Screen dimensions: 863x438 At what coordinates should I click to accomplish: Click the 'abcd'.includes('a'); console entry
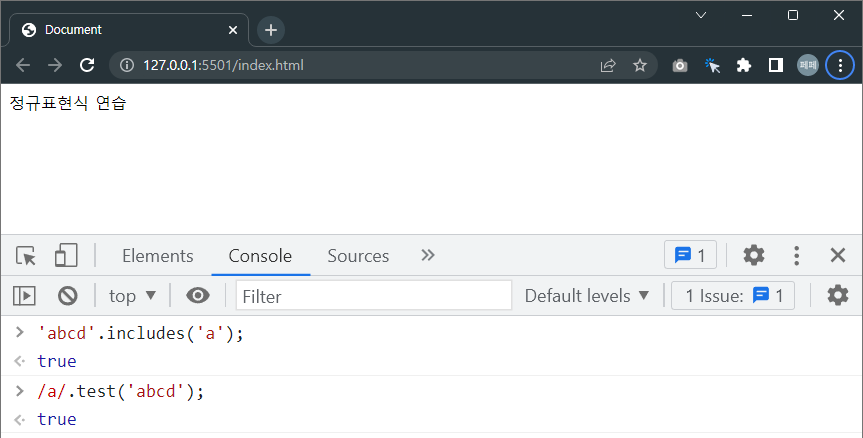point(140,333)
